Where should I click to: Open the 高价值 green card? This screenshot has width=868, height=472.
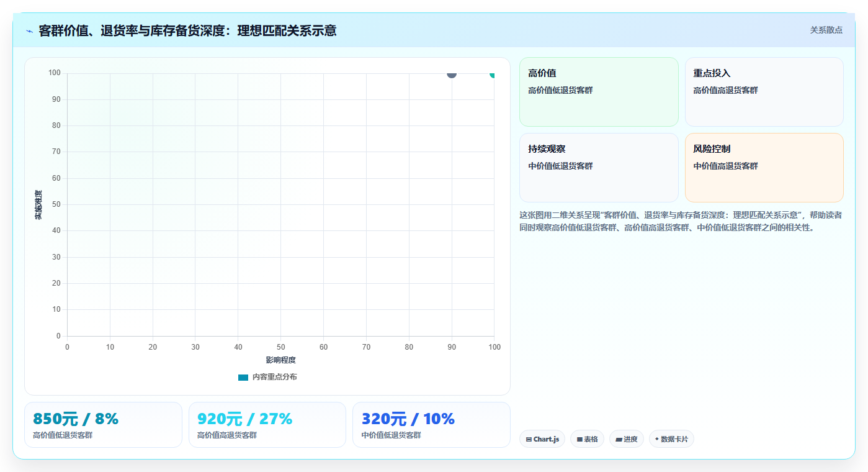[x=599, y=92]
